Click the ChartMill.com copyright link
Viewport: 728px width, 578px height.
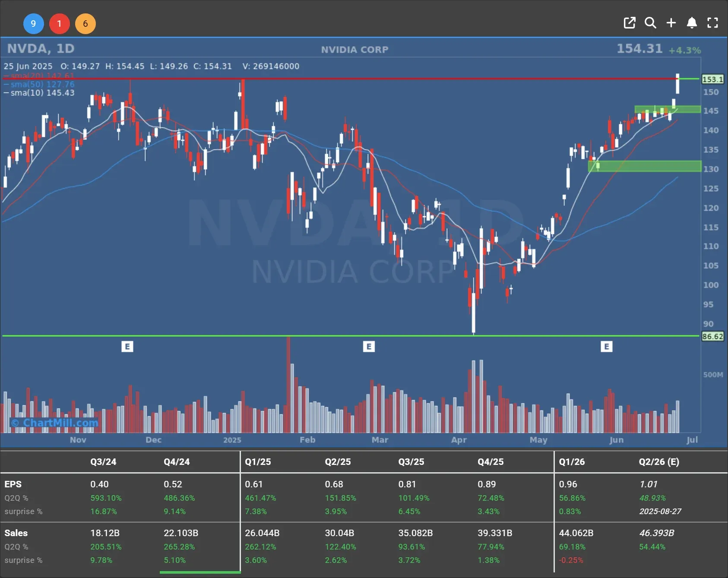[55, 423]
